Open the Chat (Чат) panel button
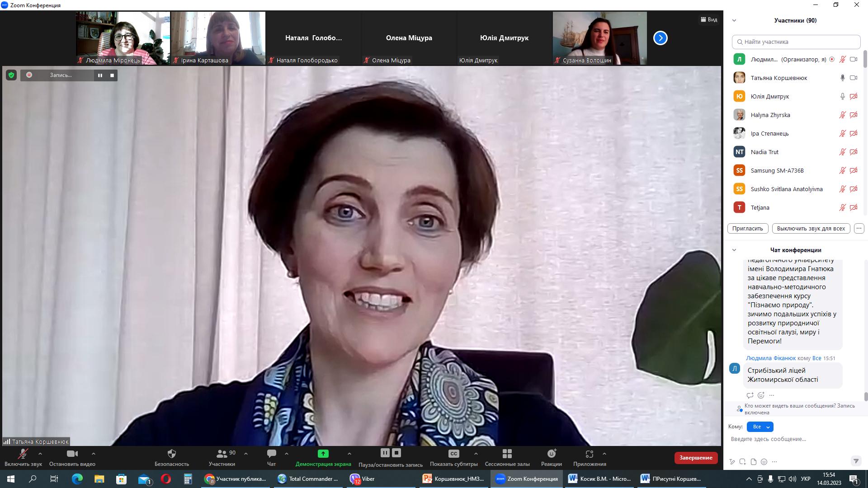This screenshot has width=868, height=488. click(x=271, y=454)
